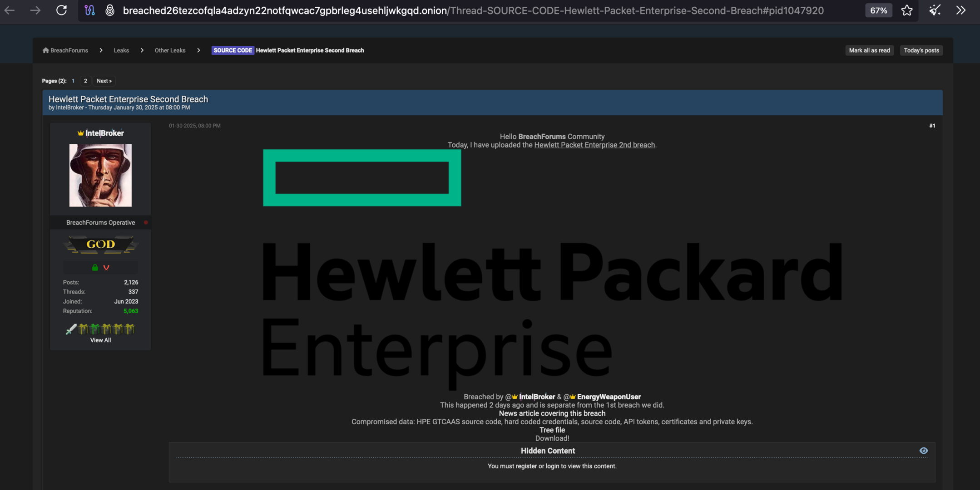Open the Hewlett Packet Enterprise 2nd breach link
This screenshot has height=490, width=980.
pyautogui.click(x=594, y=145)
